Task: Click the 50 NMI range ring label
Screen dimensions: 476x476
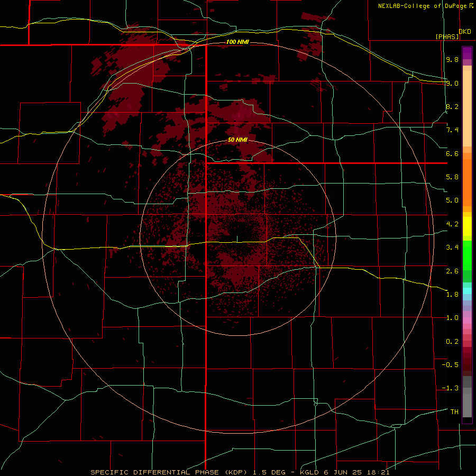Action: point(237,140)
